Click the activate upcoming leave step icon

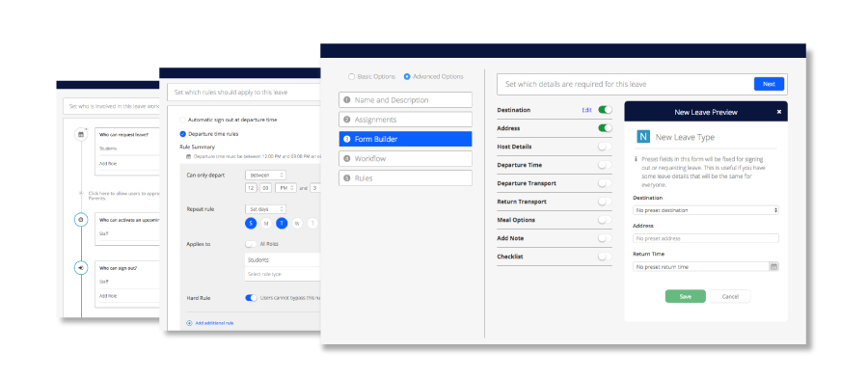pyautogui.click(x=81, y=220)
